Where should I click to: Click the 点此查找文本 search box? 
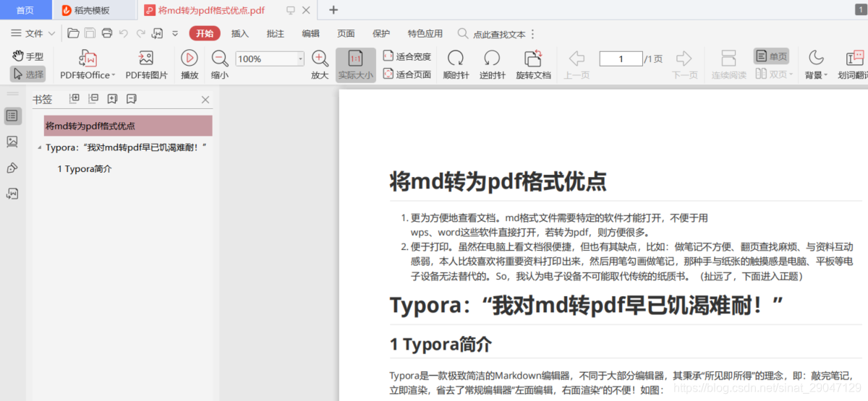point(492,34)
